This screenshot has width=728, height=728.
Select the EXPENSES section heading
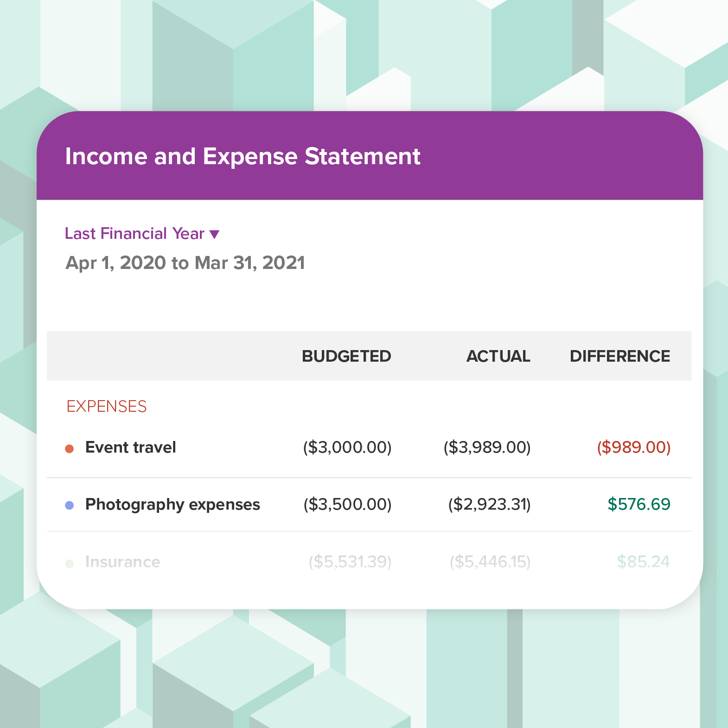pyautogui.click(x=107, y=407)
